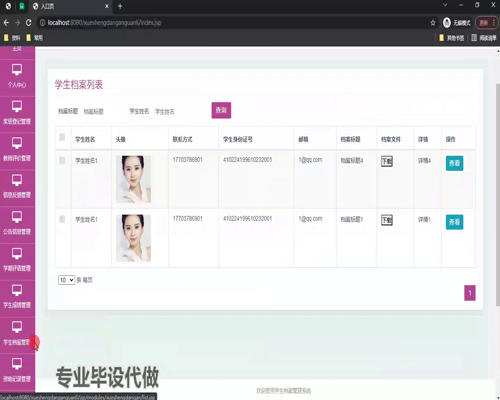Click 查看 button for 档案标题1 row
The width and height of the screenshot is (500, 400).
(x=454, y=222)
